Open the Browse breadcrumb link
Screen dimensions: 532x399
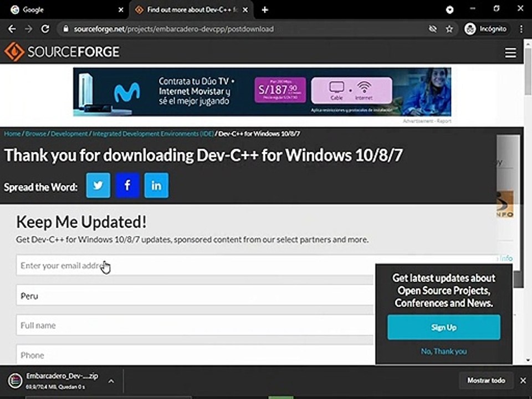[x=35, y=134]
